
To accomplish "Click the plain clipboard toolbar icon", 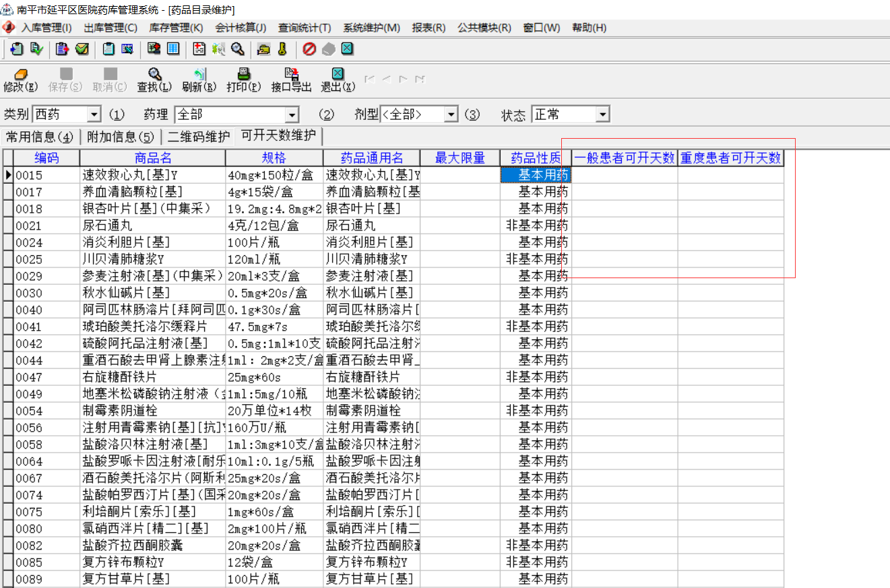I will (108, 49).
